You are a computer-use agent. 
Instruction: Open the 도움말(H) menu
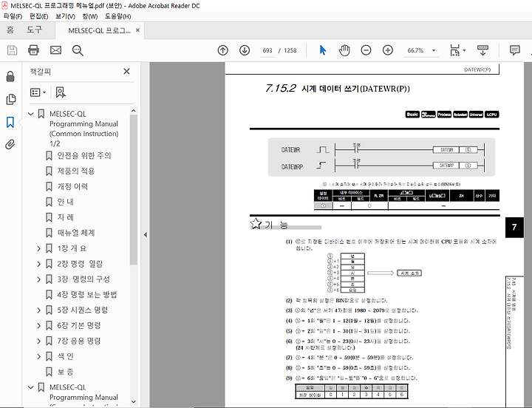coord(117,16)
